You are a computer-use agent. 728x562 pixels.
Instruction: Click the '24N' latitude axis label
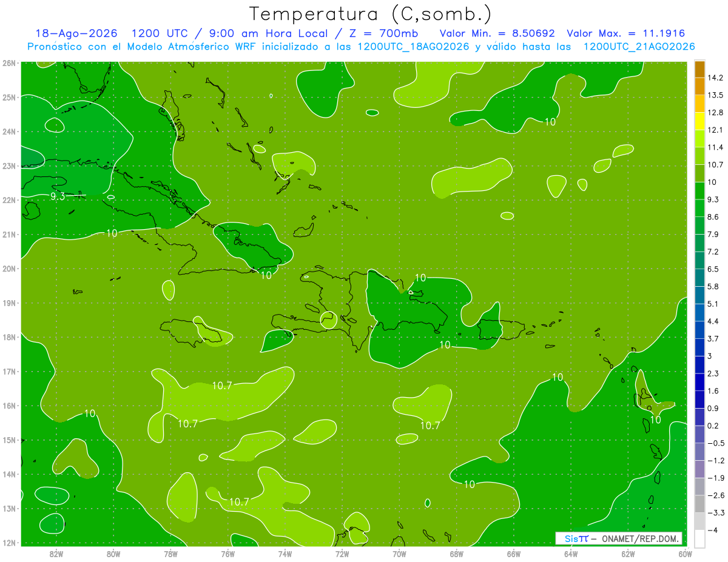pos(8,131)
